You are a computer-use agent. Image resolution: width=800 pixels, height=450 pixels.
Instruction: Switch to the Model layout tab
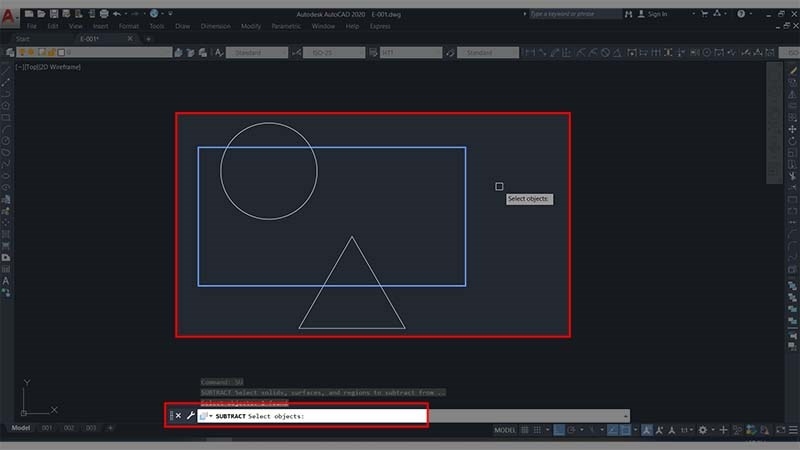(x=20, y=428)
